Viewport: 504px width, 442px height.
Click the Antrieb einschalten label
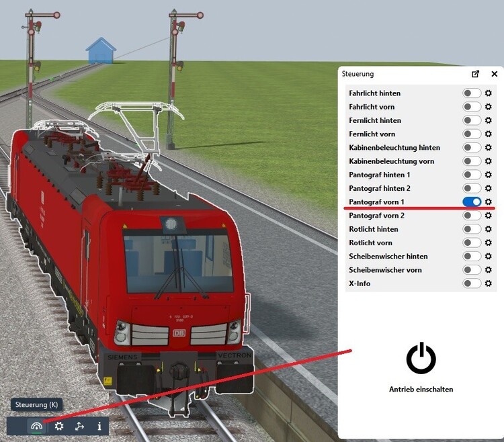click(x=421, y=390)
